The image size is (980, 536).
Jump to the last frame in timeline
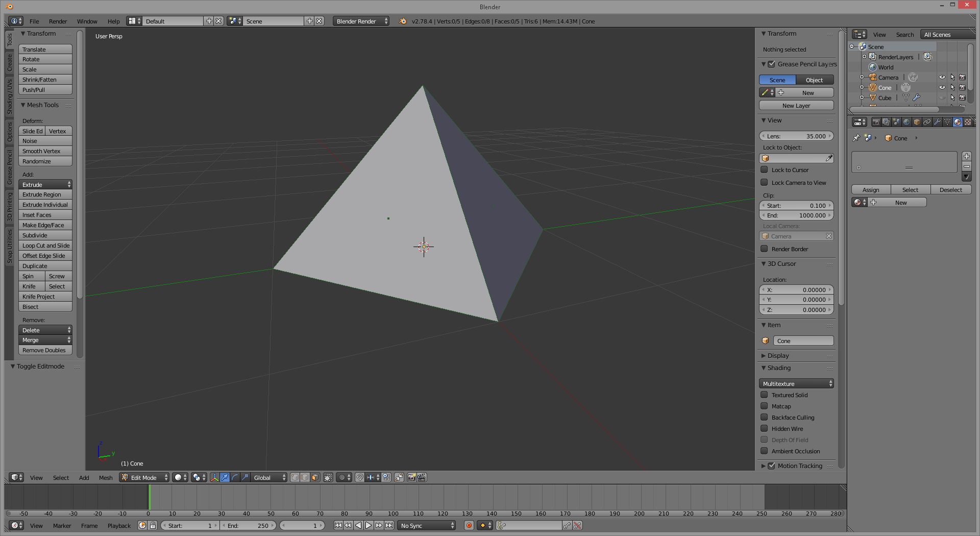click(389, 525)
